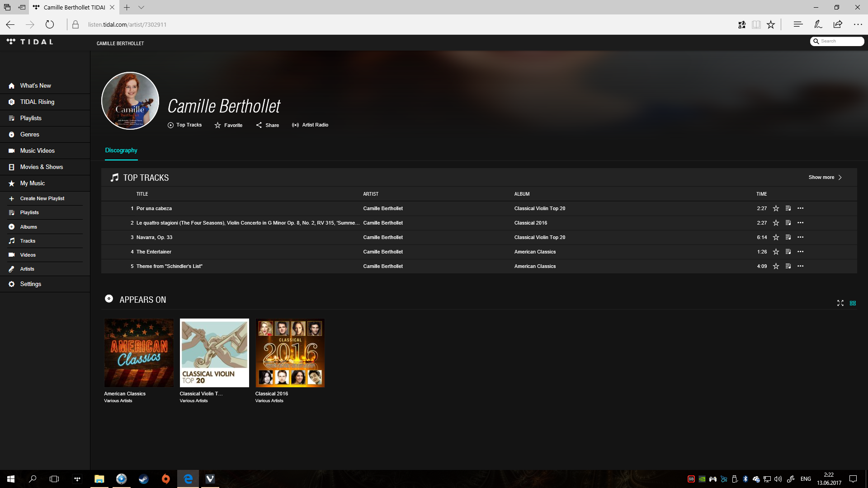This screenshot has width=868, height=488.
Task: Open Classical 2016 album cover
Action: 290,353
